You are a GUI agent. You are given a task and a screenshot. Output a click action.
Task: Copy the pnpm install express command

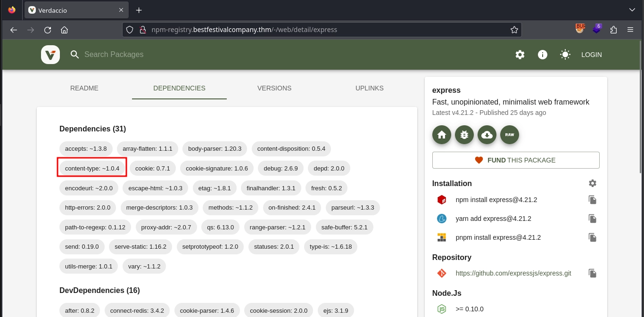click(593, 237)
